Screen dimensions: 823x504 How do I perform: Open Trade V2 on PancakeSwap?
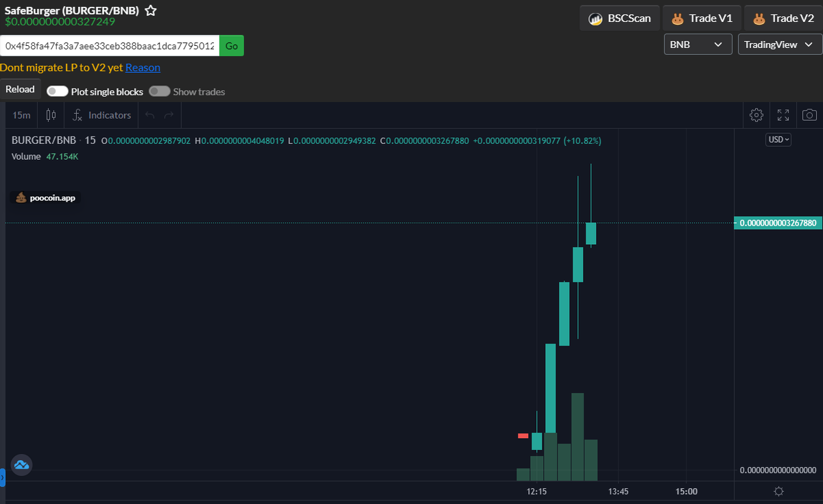pos(783,19)
